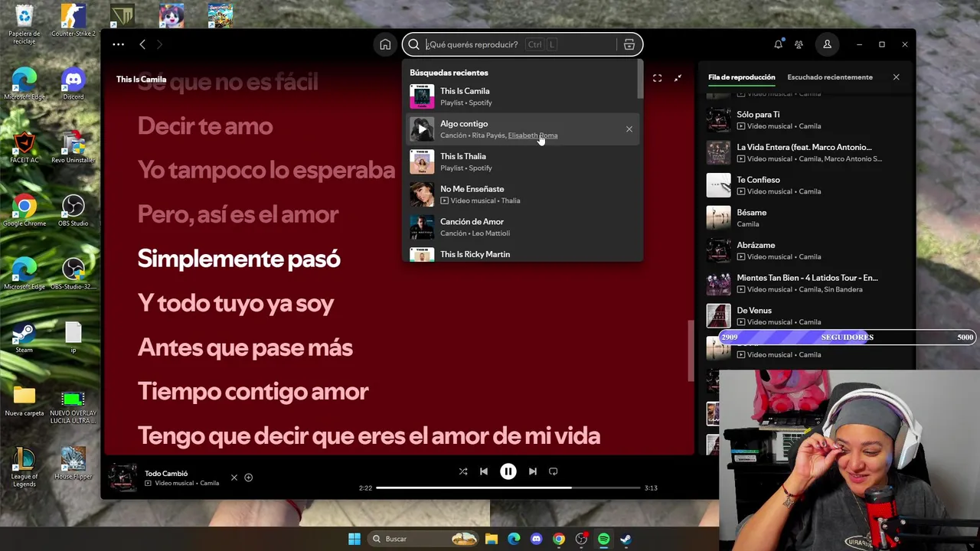Jump to lyric 'Tiempo contigo amor'

click(x=253, y=392)
